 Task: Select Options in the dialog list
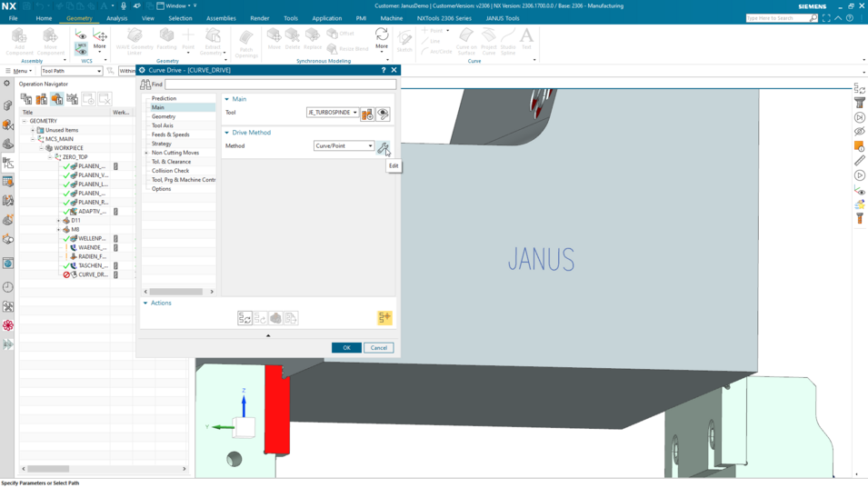(x=161, y=189)
